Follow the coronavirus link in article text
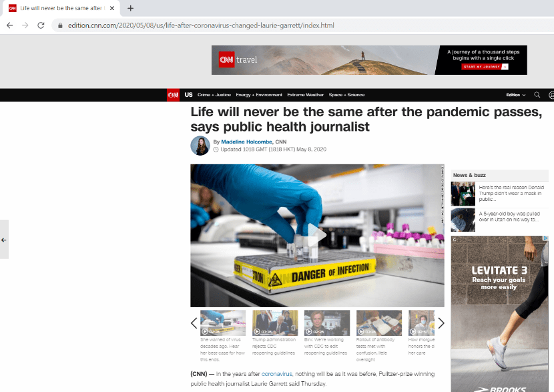 (276, 374)
